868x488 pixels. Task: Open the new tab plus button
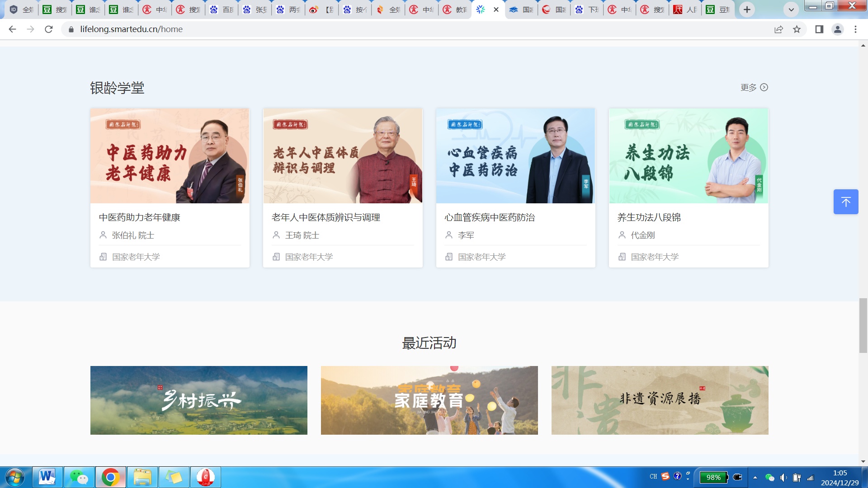point(747,9)
